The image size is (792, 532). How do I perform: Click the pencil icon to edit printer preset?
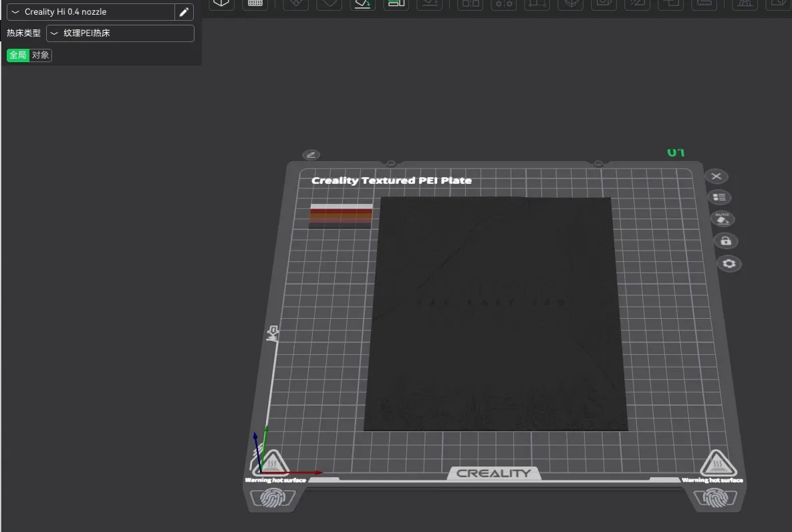(184, 11)
